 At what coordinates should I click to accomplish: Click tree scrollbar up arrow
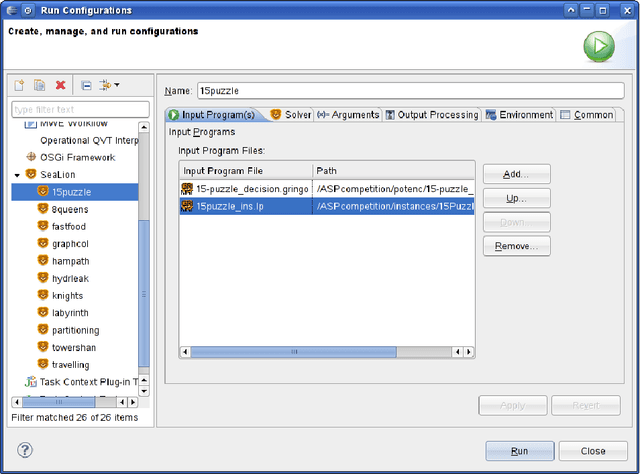[x=144, y=127]
